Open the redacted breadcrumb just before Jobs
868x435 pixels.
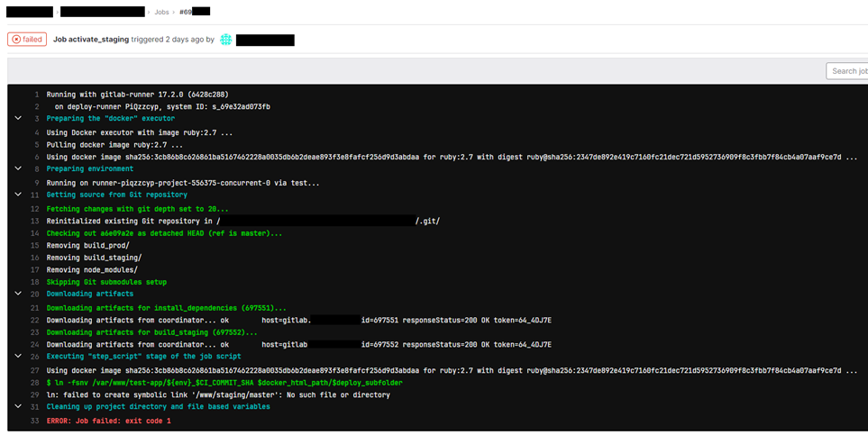pos(102,12)
